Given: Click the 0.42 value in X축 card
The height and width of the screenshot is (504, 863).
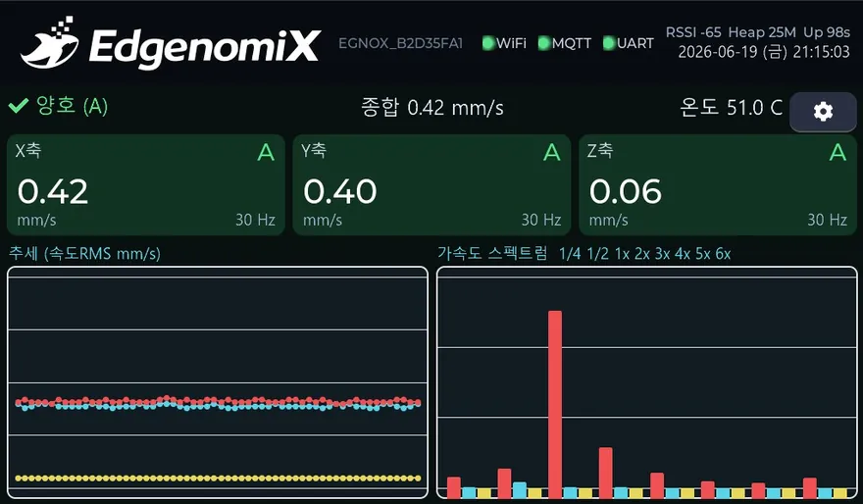Looking at the screenshot, I should (53, 191).
